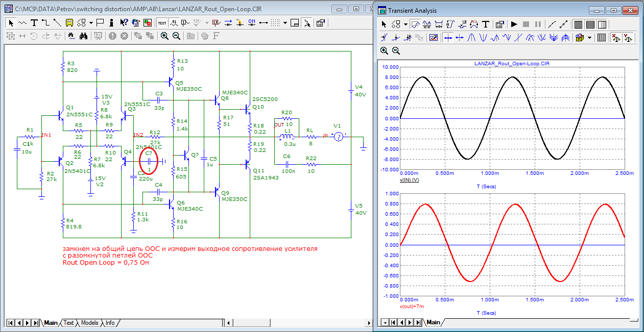Select the Wire mode tool
This screenshot has height=332, width=644.
click(45, 22)
